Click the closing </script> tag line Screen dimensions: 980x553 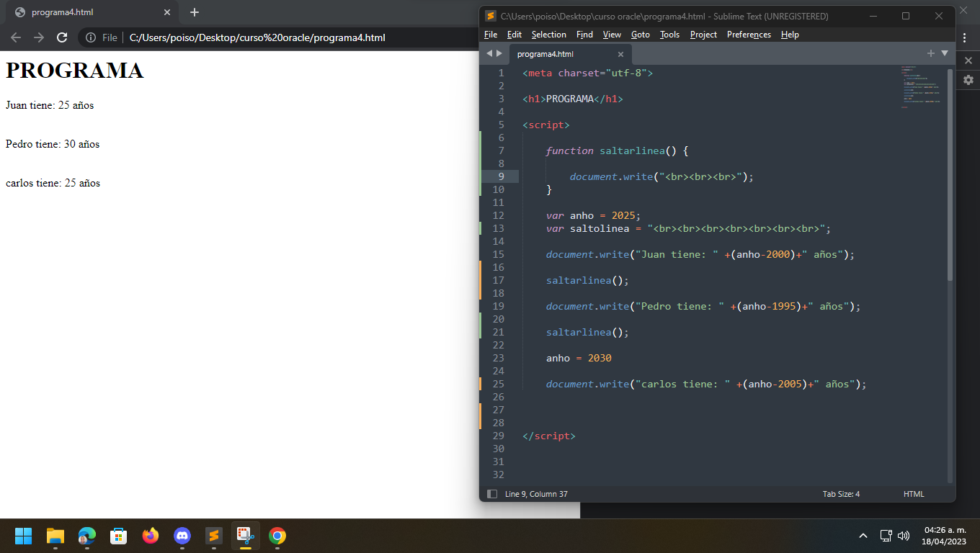pyautogui.click(x=549, y=436)
